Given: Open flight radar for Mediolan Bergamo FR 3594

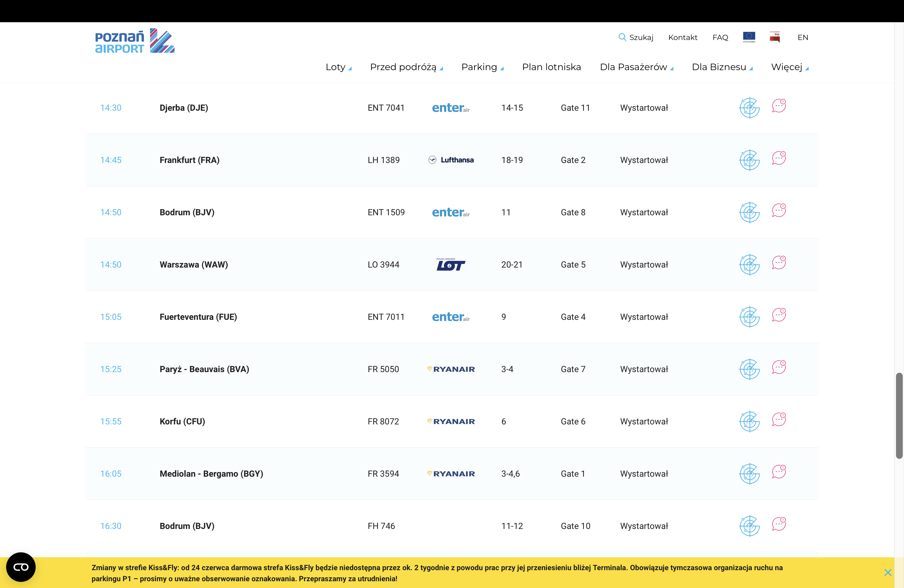Looking at the screenshot, I should [x=749, y=474].
